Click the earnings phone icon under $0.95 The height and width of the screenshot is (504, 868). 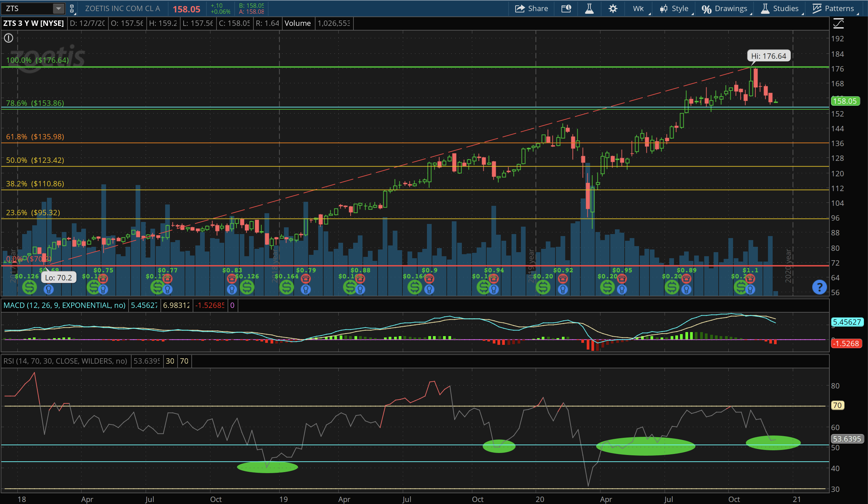click(x=622, y=278)
